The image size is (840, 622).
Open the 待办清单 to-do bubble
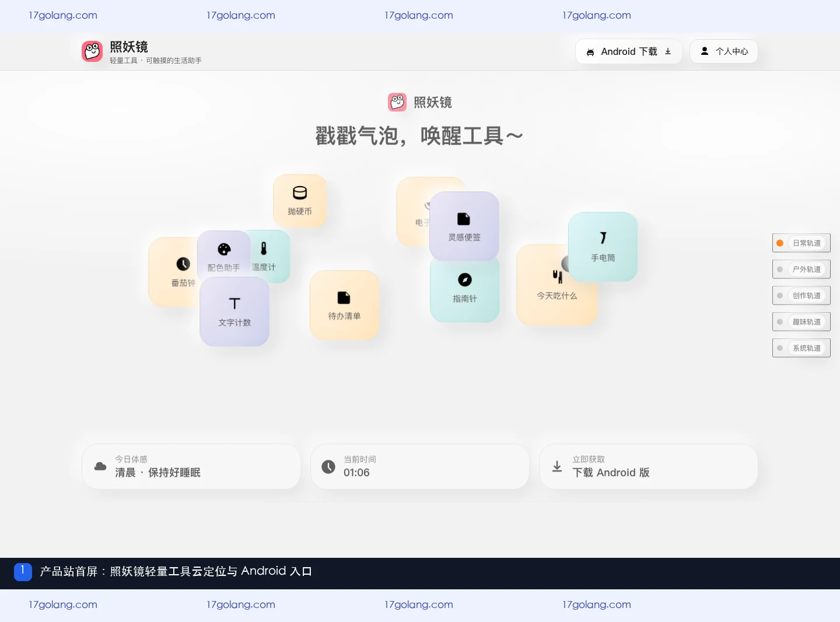point(344,305)
